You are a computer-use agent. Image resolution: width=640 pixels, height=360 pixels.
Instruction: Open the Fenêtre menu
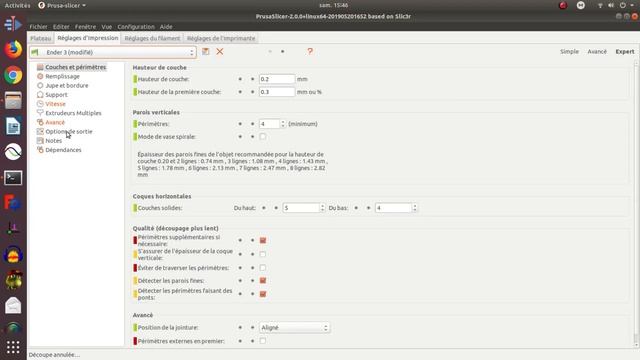[x=85, y=27]
